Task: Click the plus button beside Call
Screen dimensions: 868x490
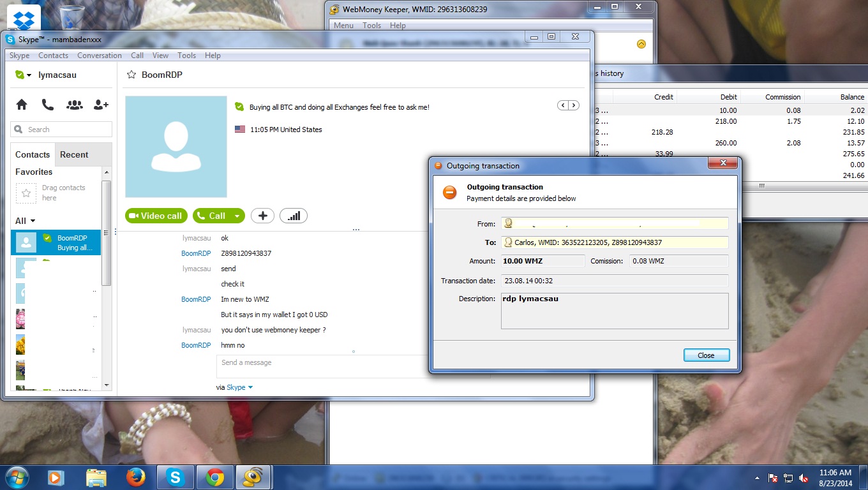Action: click(x=262, y=216)
